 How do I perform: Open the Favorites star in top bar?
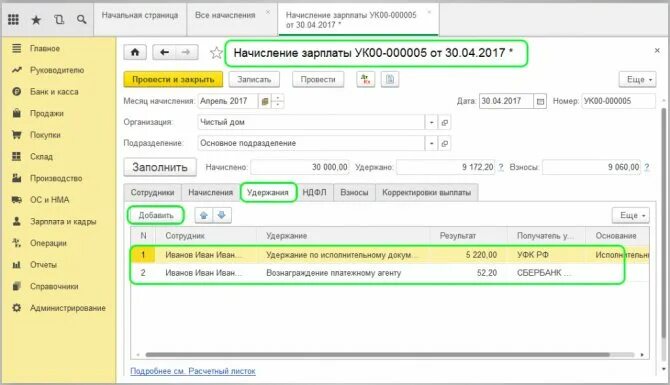[x=36, y=20]
